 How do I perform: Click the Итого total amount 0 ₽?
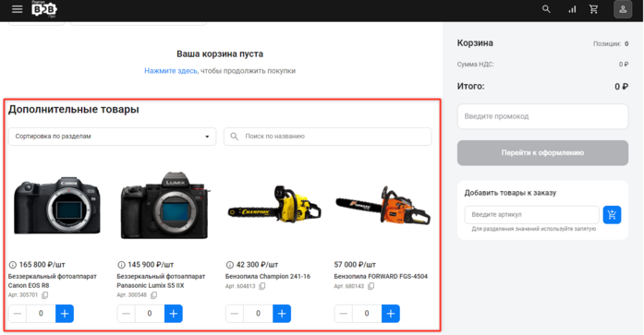coord(621,87)
